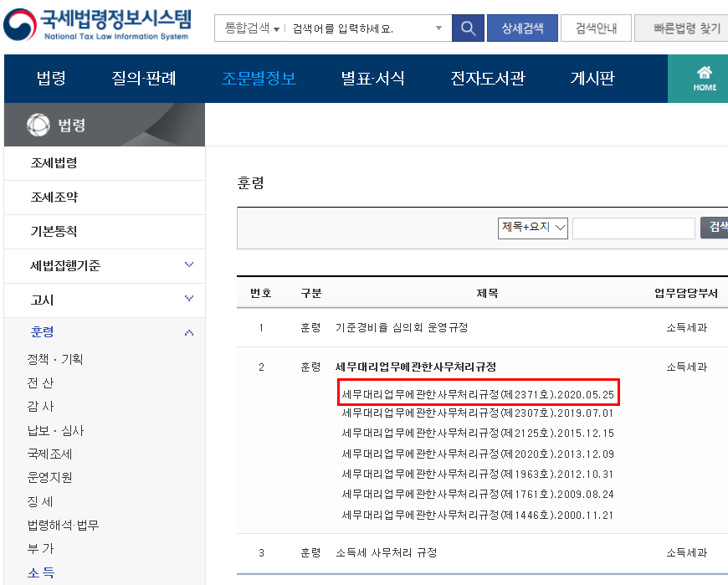Click the 제목 column header
This screenshot has width=728, height=585.
487,294
